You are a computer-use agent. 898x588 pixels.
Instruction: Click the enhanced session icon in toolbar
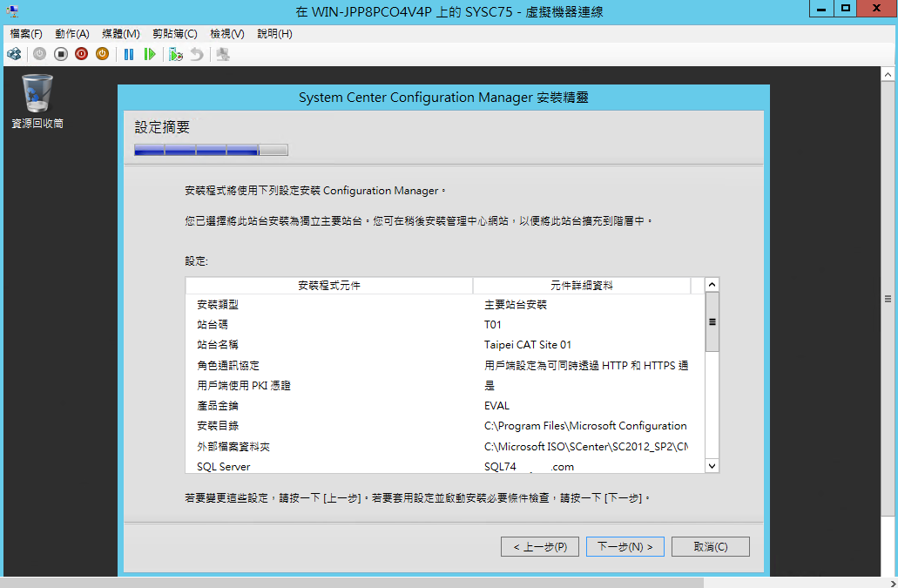[223, 54]
